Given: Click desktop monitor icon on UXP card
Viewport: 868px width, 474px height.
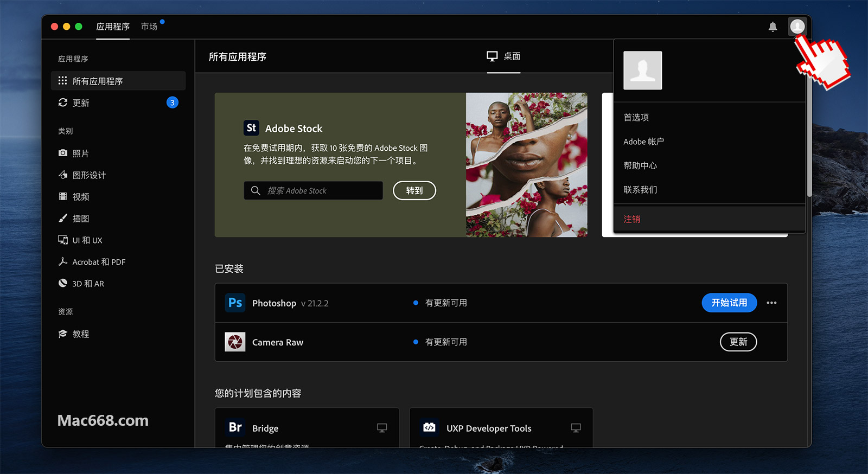Looking at the screenshot, I should [576, 428].
